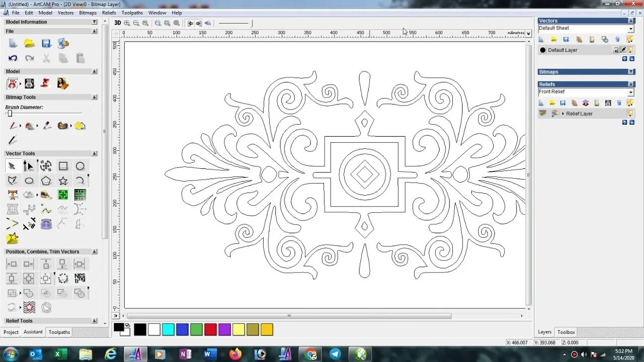Collapse the Vector Tools section
The image size is (644, 362).
(94, 153)
